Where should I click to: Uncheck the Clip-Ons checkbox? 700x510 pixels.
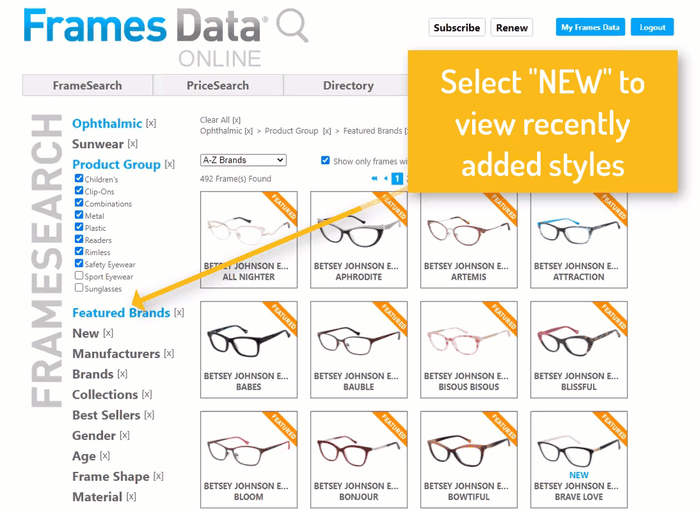coord(79,190)
